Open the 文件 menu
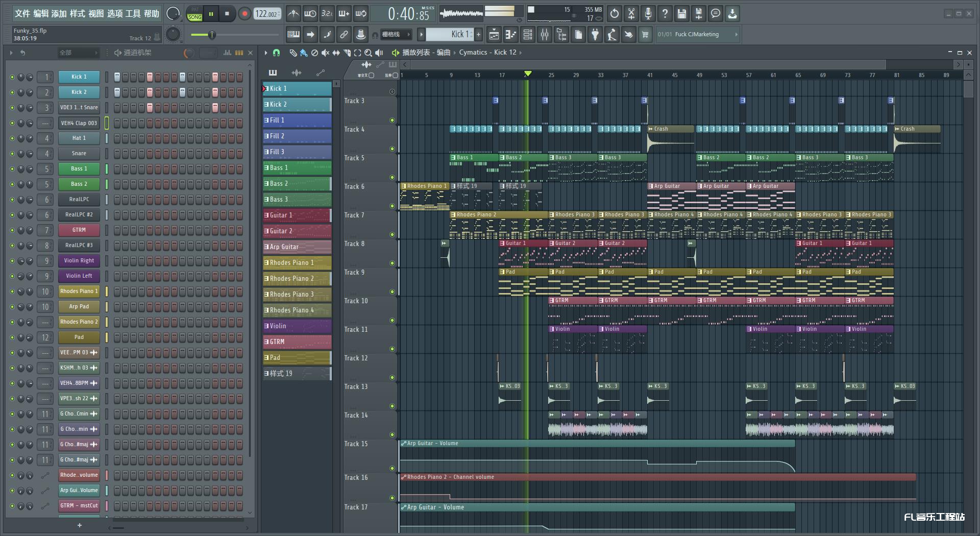Image resolution: width=980 pixels, height=536 pixels. pyautogui.click(x=22, y=14)
